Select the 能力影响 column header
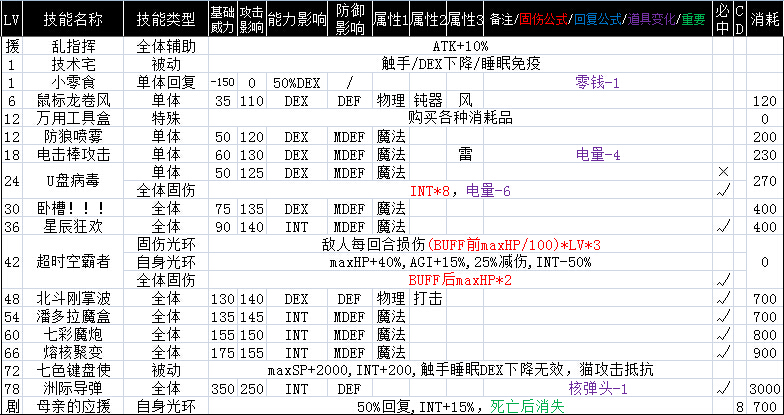The height and width of the screenshot is (415, 784). [x=296, y=20]
